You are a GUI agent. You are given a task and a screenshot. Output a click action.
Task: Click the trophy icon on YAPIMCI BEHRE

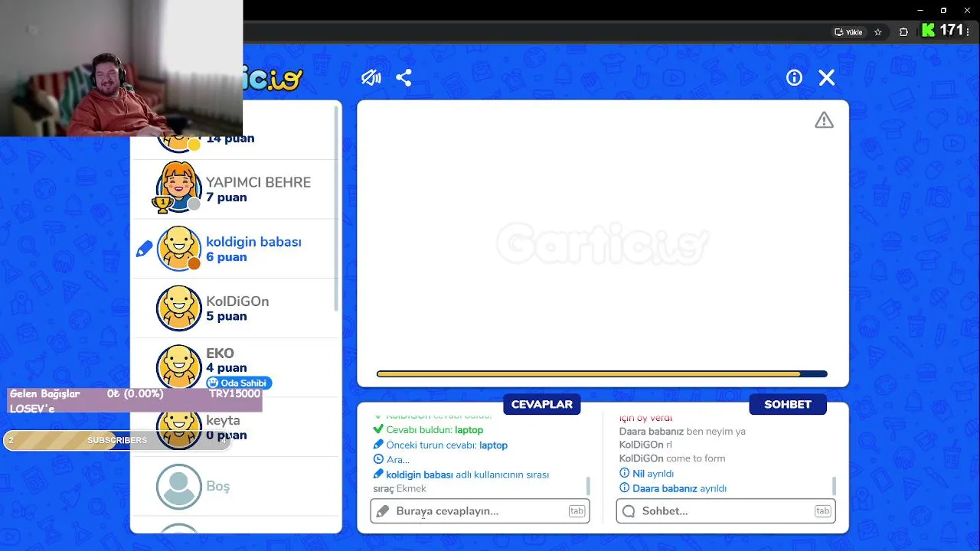162,204
